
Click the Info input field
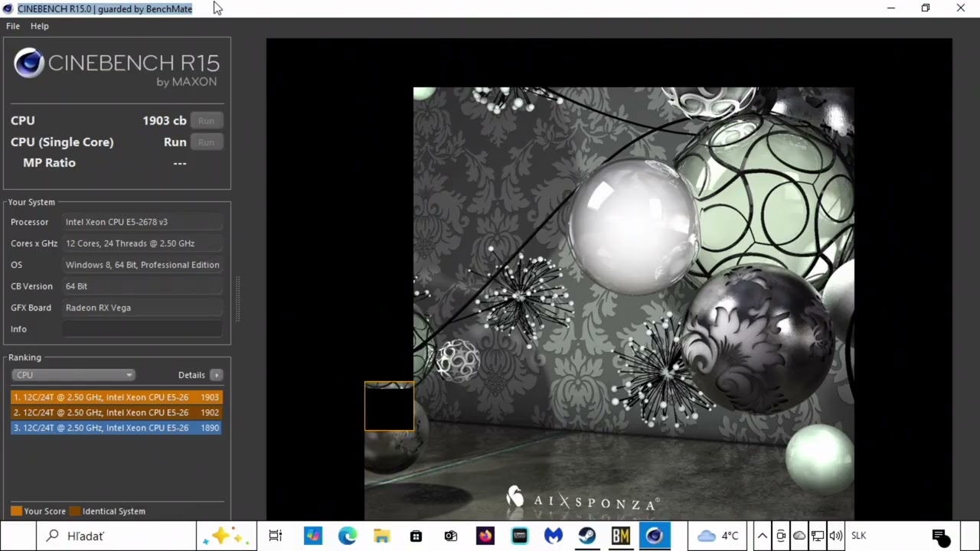[x=142, y=329]
